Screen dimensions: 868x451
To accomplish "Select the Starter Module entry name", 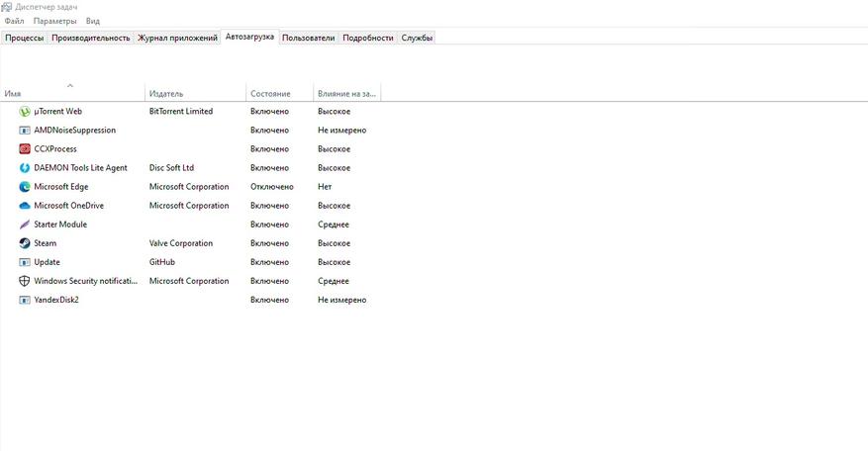I will (60, 225).
